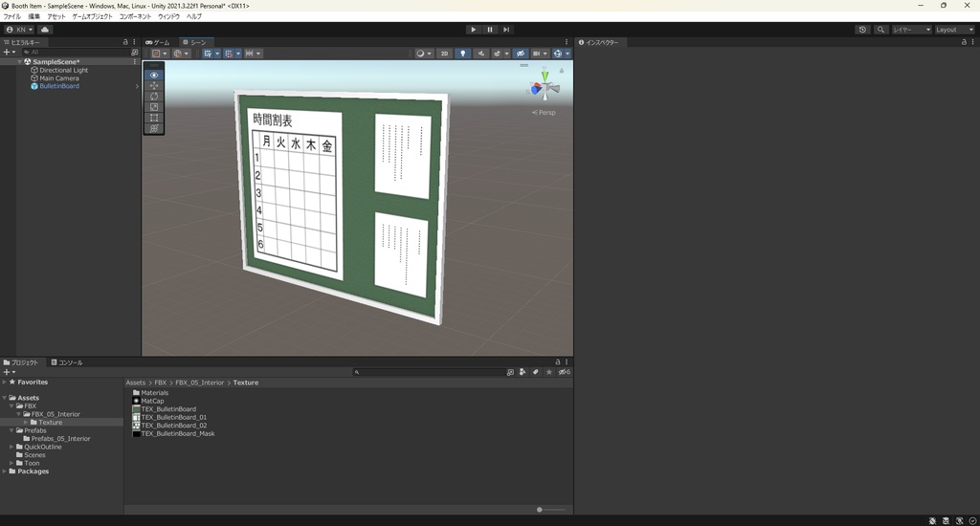Screen dimensions: 980x526
Task: Open the レイヤー layers dropdown
Action: tap(911, 30)
